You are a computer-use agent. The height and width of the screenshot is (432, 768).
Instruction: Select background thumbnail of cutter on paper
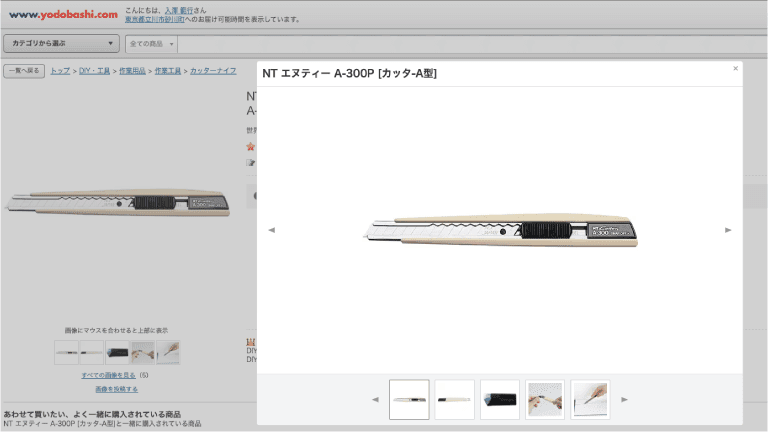click(168, 353)
